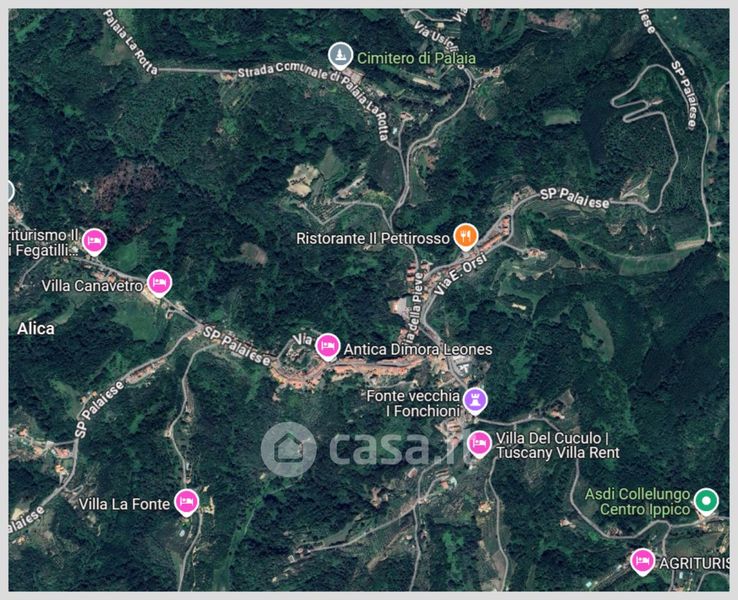Click the Villa Canavetro text label
The width and height of the screenshot is (738, 600).
click(x=92, y=286)
